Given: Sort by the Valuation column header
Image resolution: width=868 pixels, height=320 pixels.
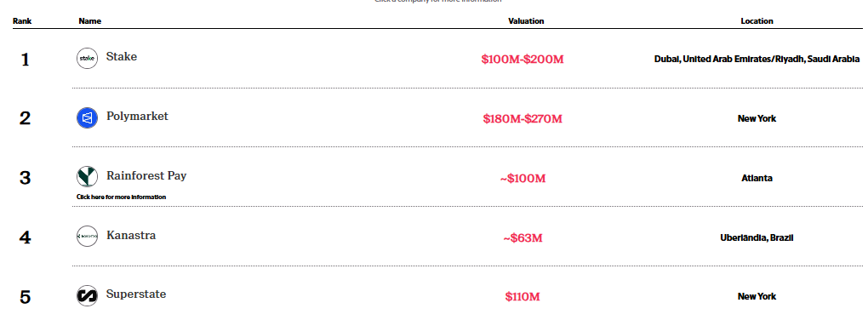Looking at the screenshot, I should [x=526, y=21].
